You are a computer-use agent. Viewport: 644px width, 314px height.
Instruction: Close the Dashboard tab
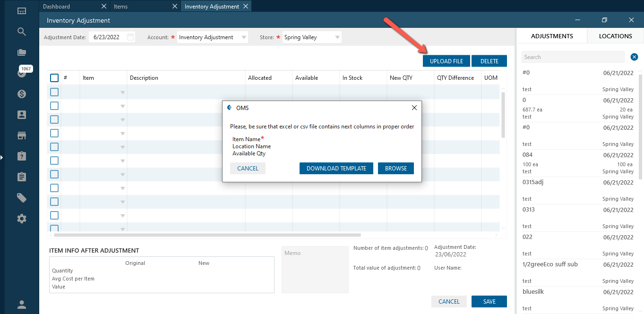click(104, 6)
